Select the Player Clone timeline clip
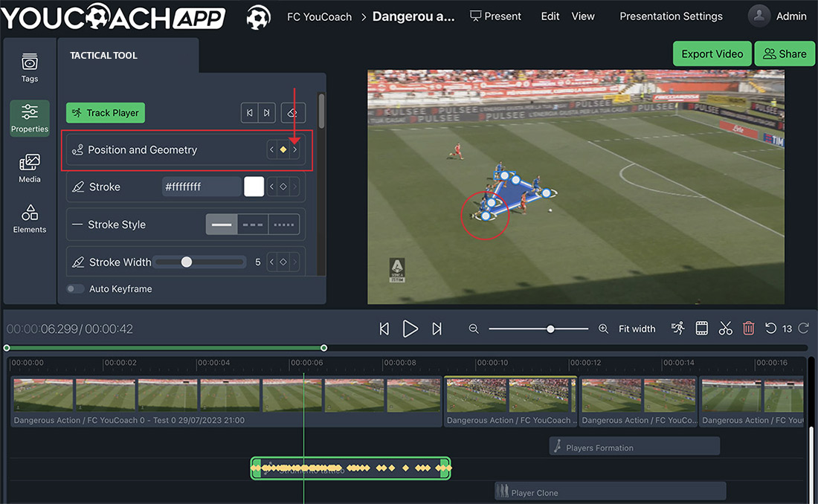The height and width of the screenshot is (504, 818). click(611, 491)
